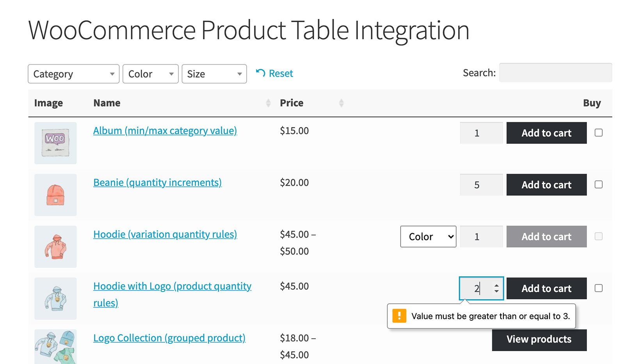Click inside the Search input field
The width and height of the screenshot is (640, 364).
pos(555,72)
